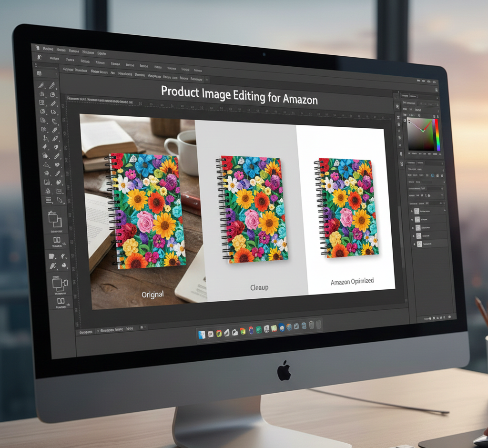Click the app home icon left of the menu bar
The width and height of the screenshot is (488, 448).
point(37,48)
